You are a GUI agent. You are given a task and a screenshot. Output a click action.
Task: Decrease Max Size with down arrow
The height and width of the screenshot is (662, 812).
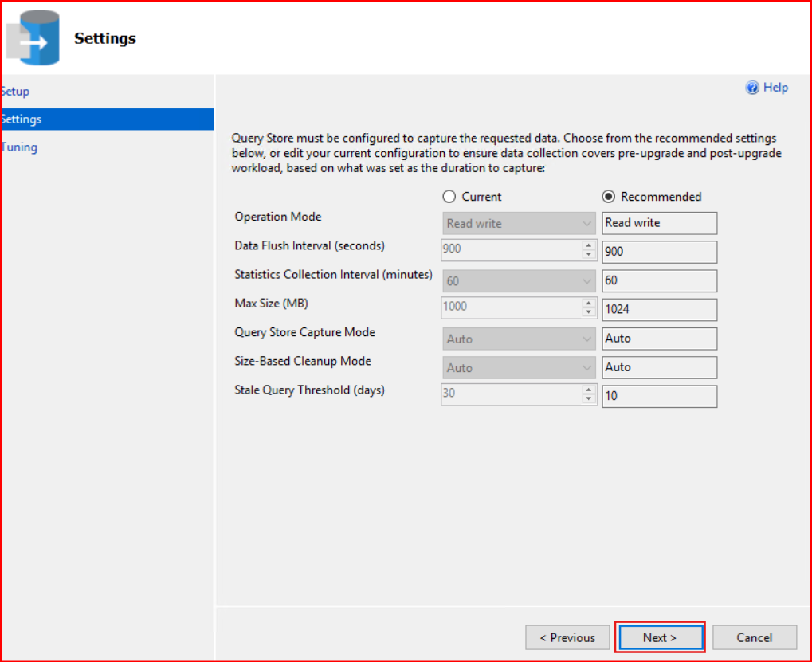click(588, 311)
